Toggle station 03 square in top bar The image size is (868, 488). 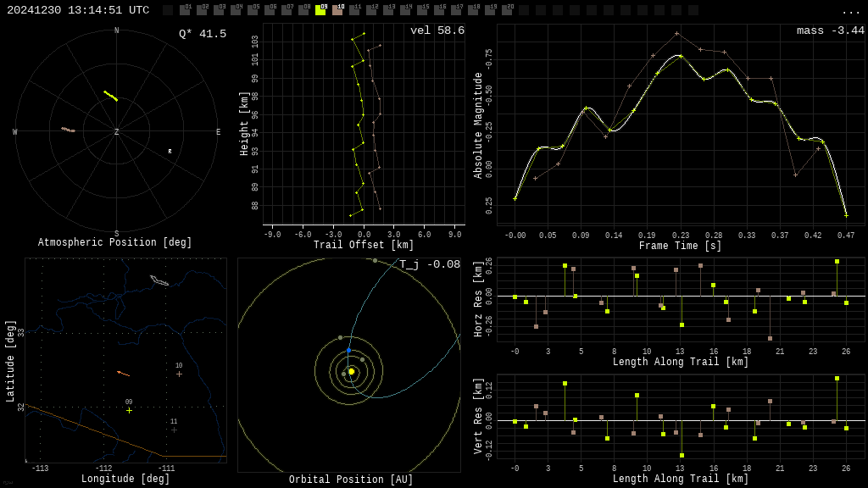click(x=219, y=10)
